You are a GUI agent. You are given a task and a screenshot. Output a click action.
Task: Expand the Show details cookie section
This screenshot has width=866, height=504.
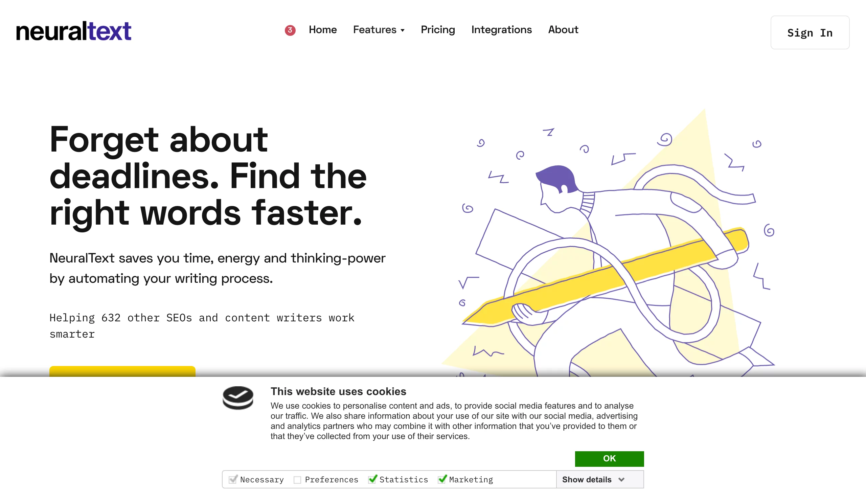(594, 479)
